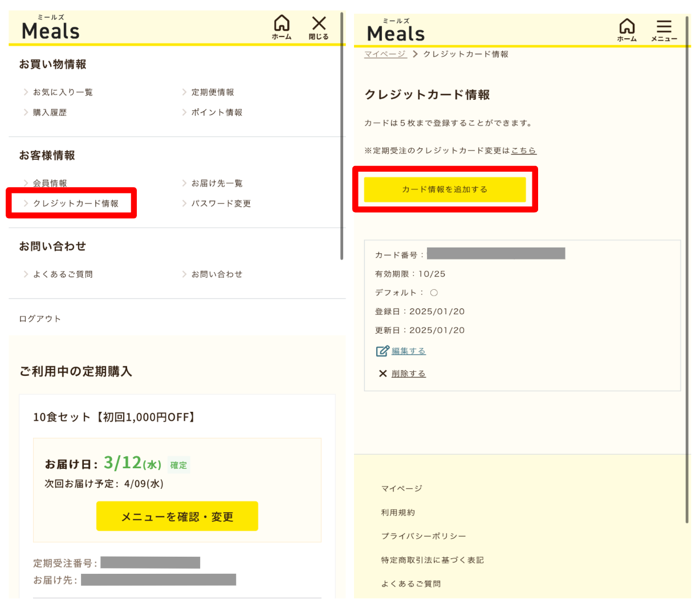Click the chevron beside お気に入り一覧

[x=26, y=92]
